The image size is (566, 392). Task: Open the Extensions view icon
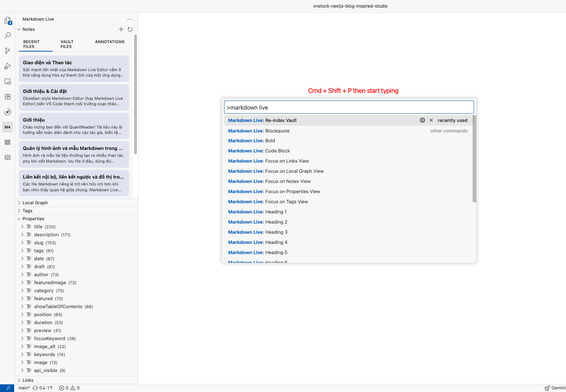(8, 97)
